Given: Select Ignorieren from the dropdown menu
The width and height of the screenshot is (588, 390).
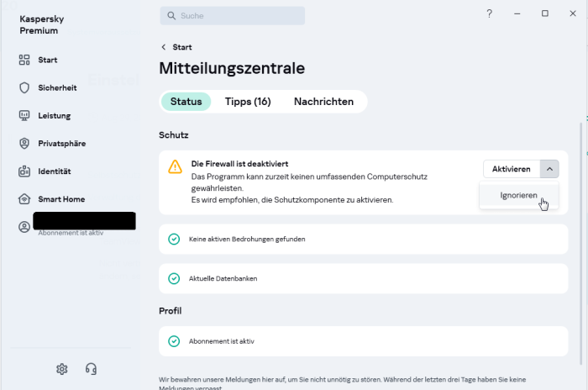Looking at the screenshot, I should (x=518, y=196).
